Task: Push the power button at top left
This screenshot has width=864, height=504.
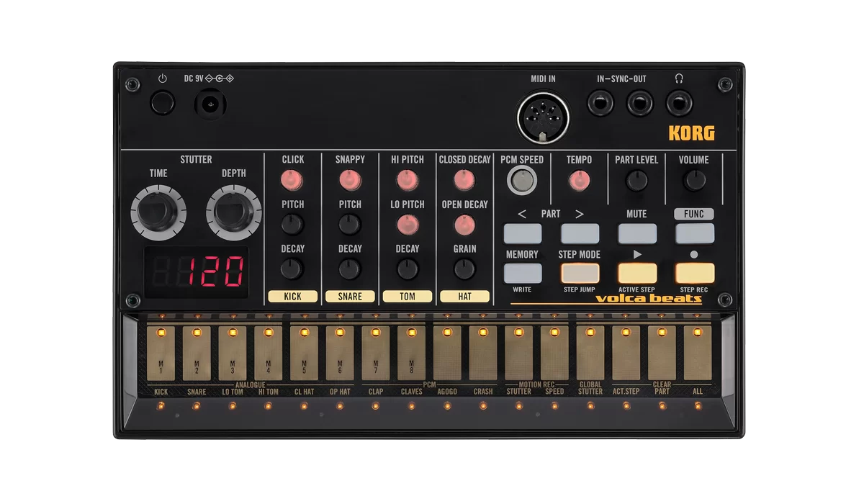Action: (163, 103)
